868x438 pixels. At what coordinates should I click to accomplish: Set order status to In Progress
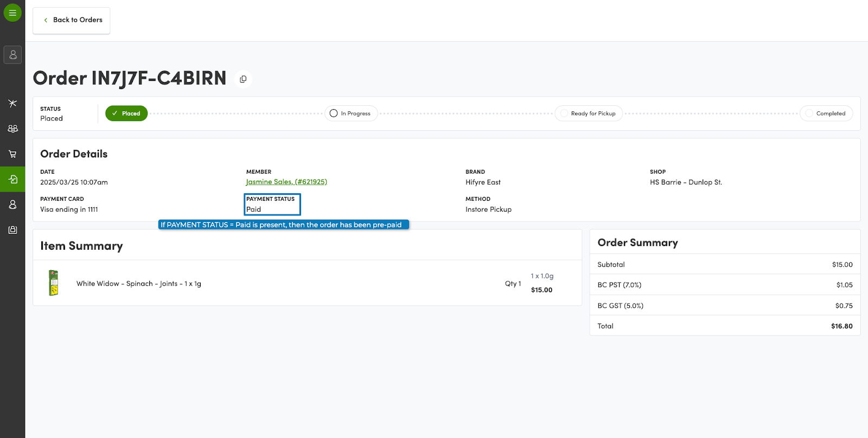pyautogui.click(x=351, y=113)
